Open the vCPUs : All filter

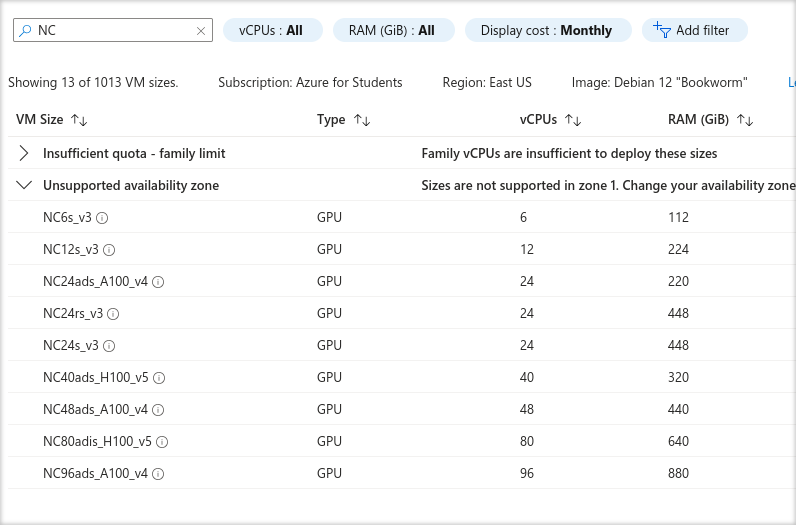coord(272,30)
